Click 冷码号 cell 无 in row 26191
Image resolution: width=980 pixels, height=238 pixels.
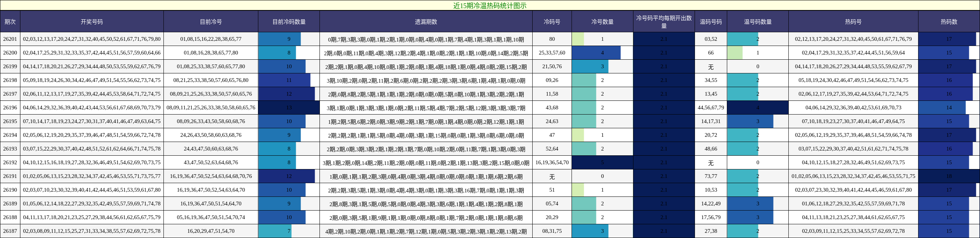tap(552, 176)
